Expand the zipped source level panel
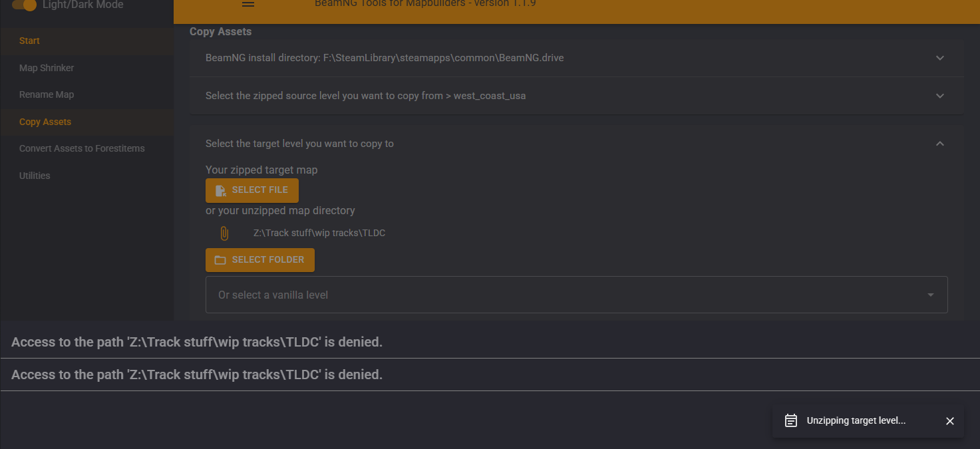This screenshot has height=449, width=980. 940,96
